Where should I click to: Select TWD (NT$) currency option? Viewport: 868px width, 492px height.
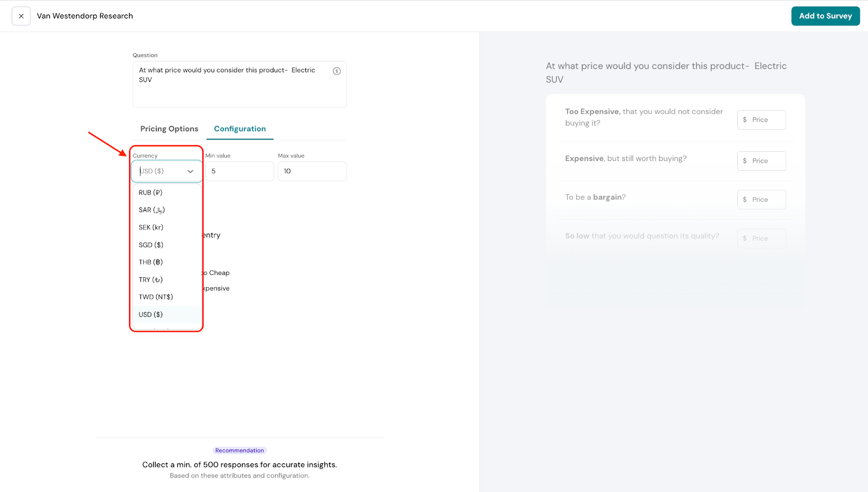click(x=156, y=297)
